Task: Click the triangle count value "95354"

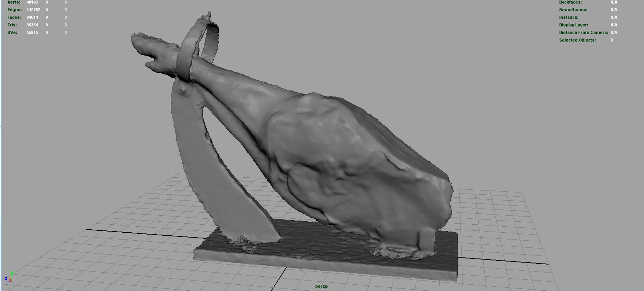Action: point(32,25)
